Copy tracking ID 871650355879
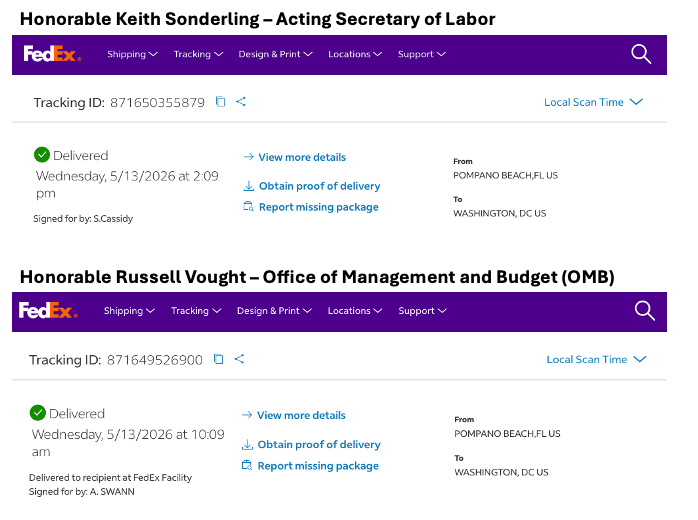Image resolution: width=698 pixels, height=520 pixels. (220, 102)
